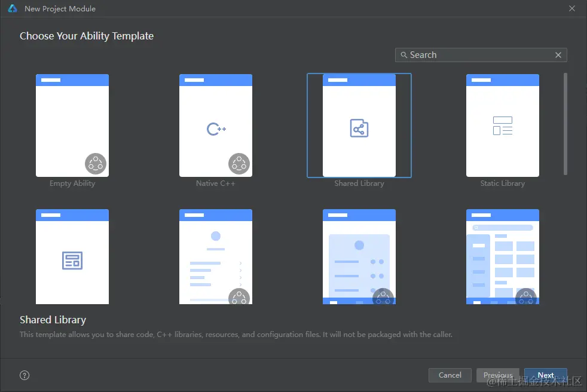The width and height of the screenshot is (587, 392).
Task: Click the layout icon in Static Library card
Action: coord(503,126)
